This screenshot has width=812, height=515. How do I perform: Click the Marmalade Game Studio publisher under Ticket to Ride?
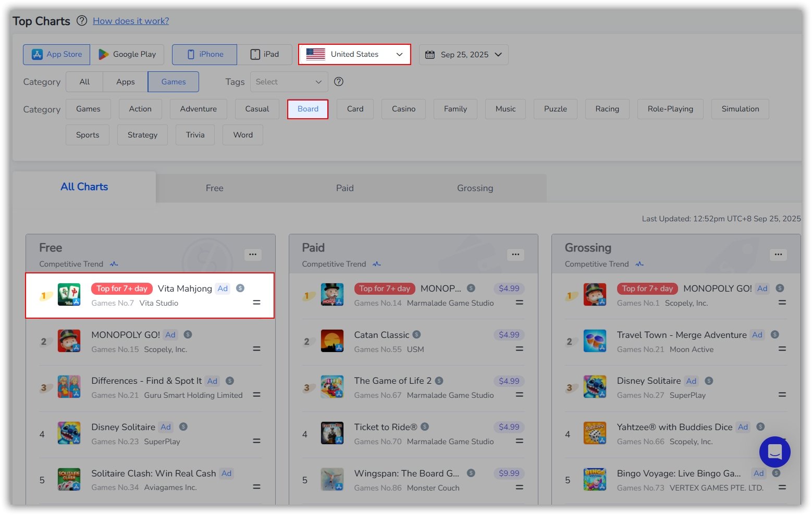[x=450, y=442]
